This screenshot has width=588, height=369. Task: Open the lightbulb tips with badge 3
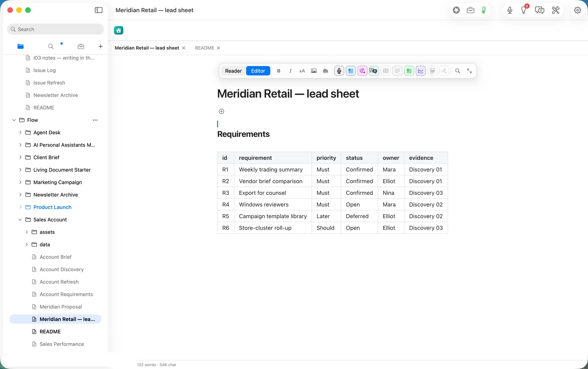pyautogui.click(x=524, y=10)
